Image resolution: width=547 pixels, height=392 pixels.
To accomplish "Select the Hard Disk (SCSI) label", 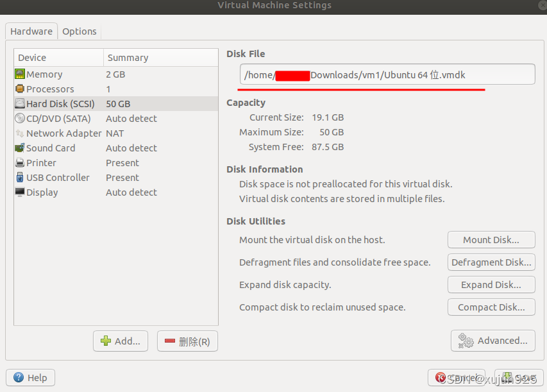I will click(60, 104).
